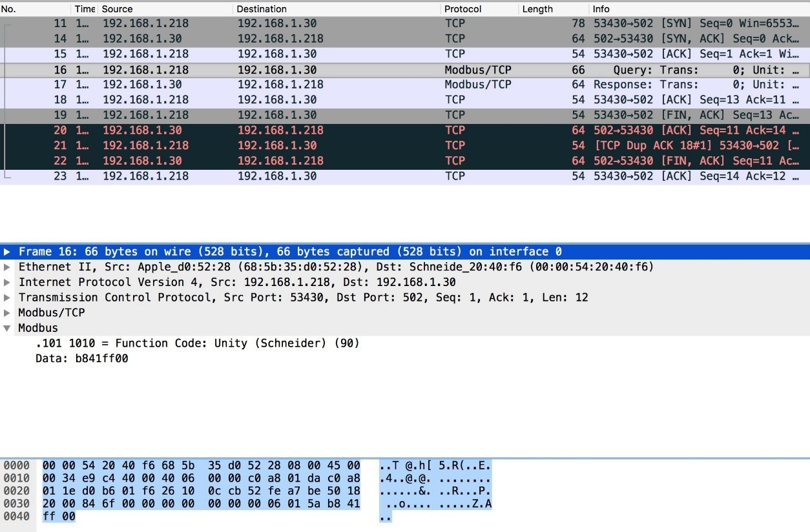
Task: Click hex offset 0000 row bytes
Action: coord(202,466)
